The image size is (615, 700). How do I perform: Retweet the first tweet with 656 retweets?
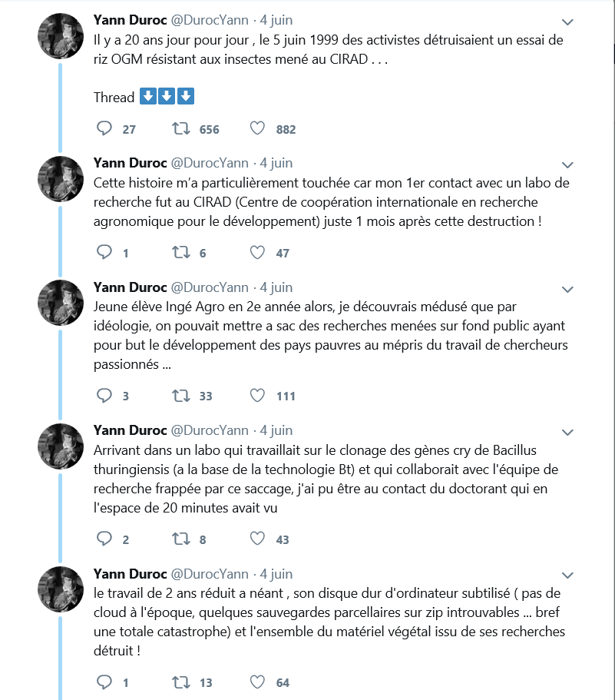181,128
